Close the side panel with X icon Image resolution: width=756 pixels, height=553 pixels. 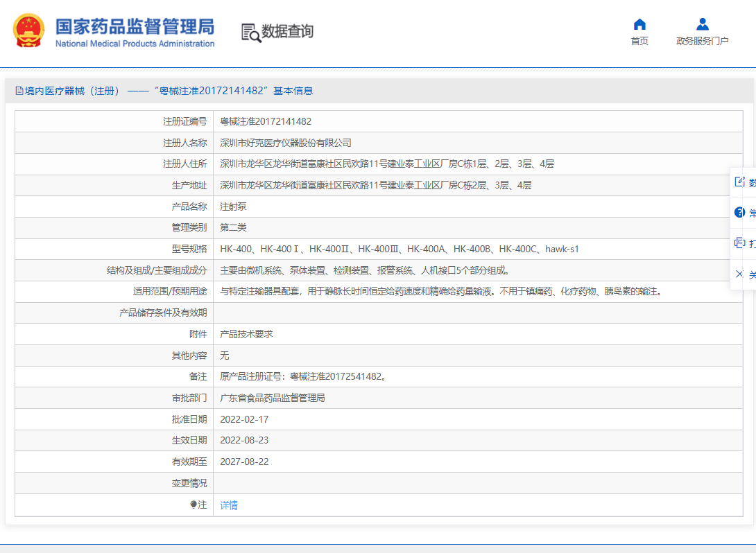(x=739, y=274)
